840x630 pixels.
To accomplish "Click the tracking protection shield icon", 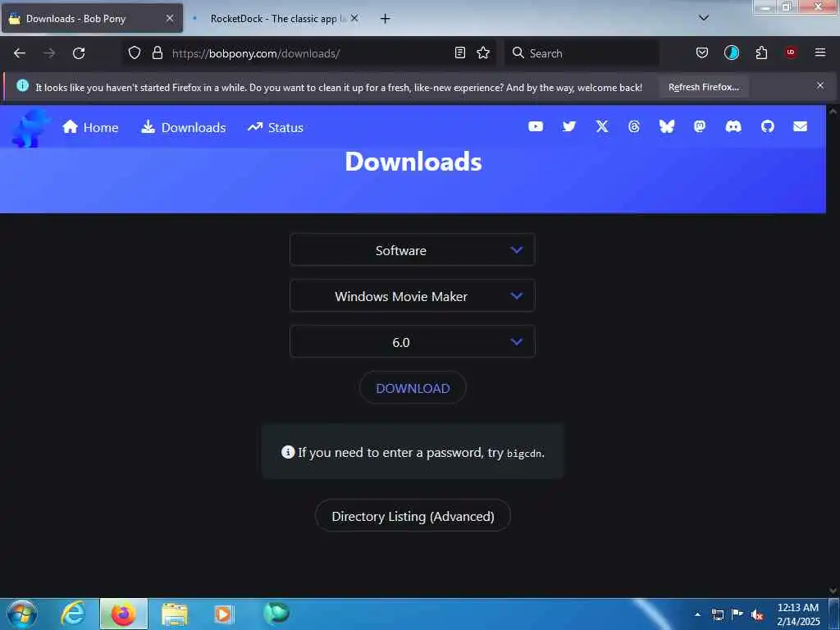I will 135,52.
